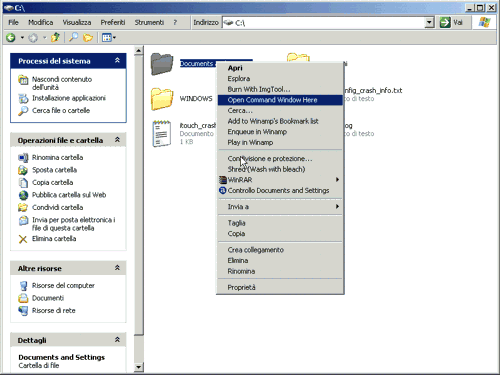Open the Strumenti menu
This screenshot has height=375, width=500.
(149, 22)
